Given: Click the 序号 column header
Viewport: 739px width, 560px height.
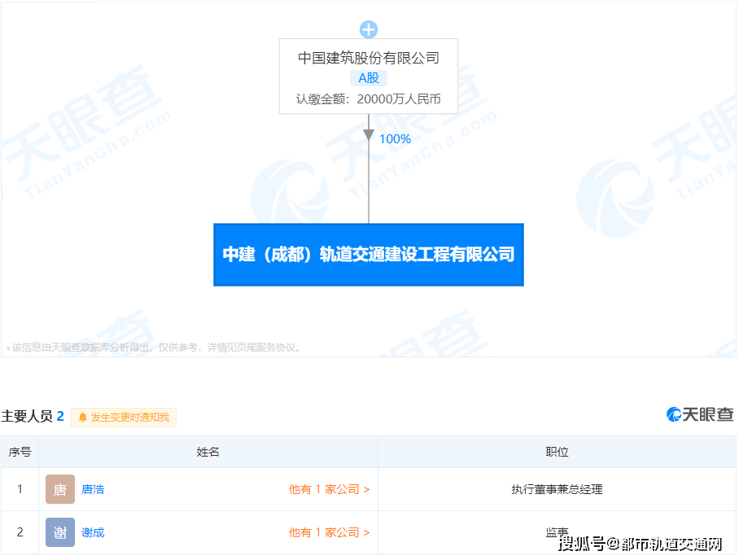Looking at the screenshot, I should pyautogui.click(x=20, y=452).
